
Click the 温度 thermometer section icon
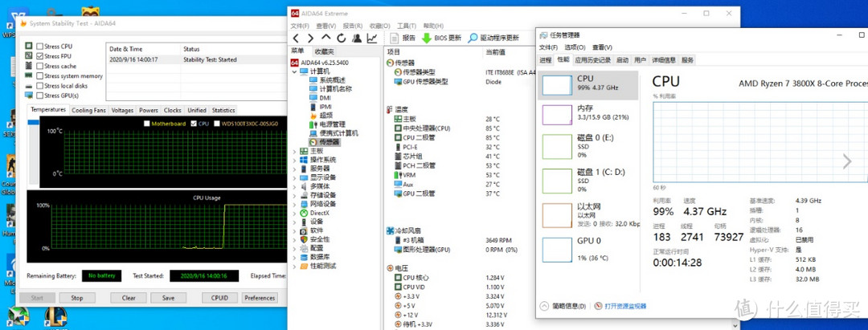(x=390, y=109)
